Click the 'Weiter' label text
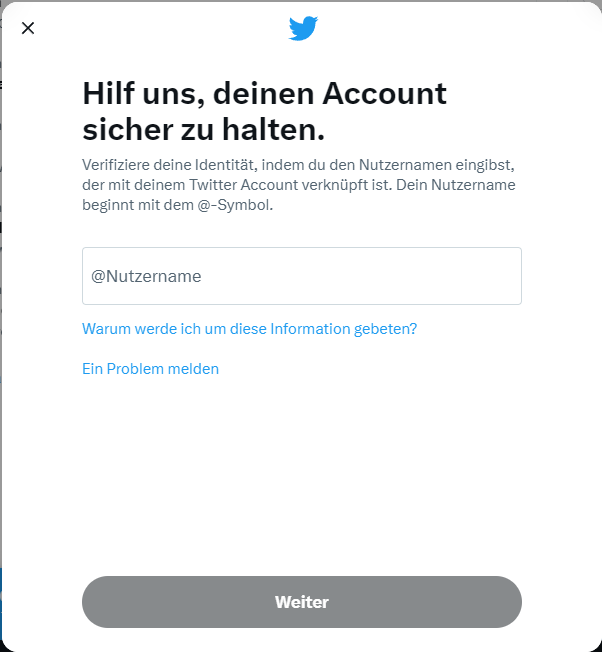The width and height of the screenshot is (602, 652). click(302, 602)
